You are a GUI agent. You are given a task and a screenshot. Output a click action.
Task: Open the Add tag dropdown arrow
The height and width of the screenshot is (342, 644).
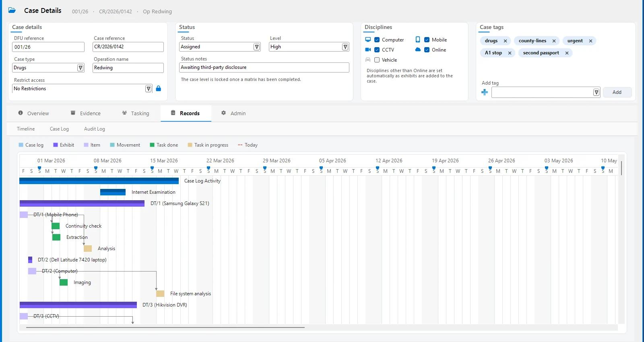point(597,92)
